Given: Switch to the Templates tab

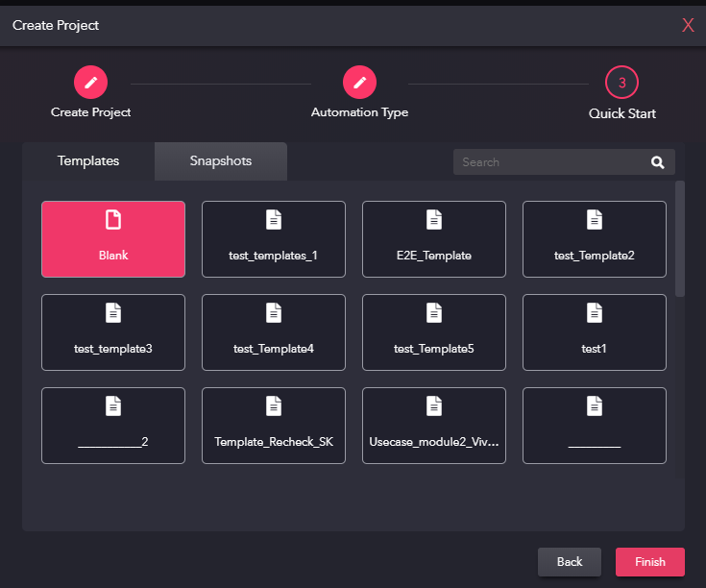Looking at the screenshot, I should 88,161.
